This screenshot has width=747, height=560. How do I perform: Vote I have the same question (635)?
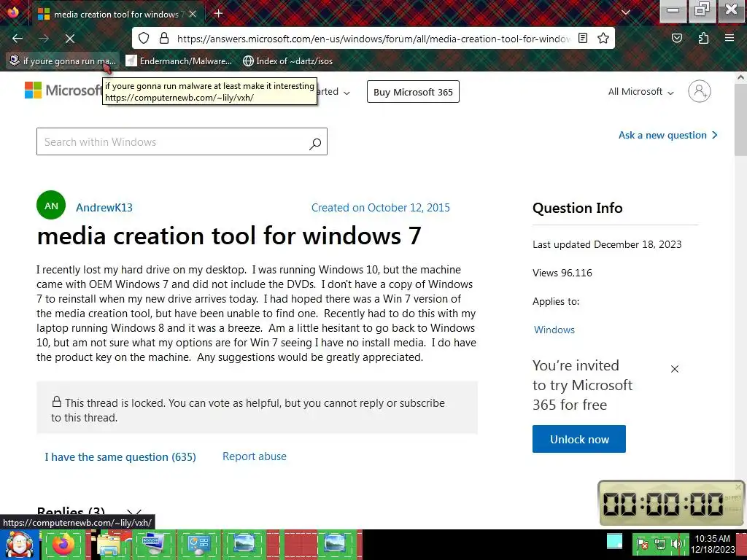coord(120,457)
